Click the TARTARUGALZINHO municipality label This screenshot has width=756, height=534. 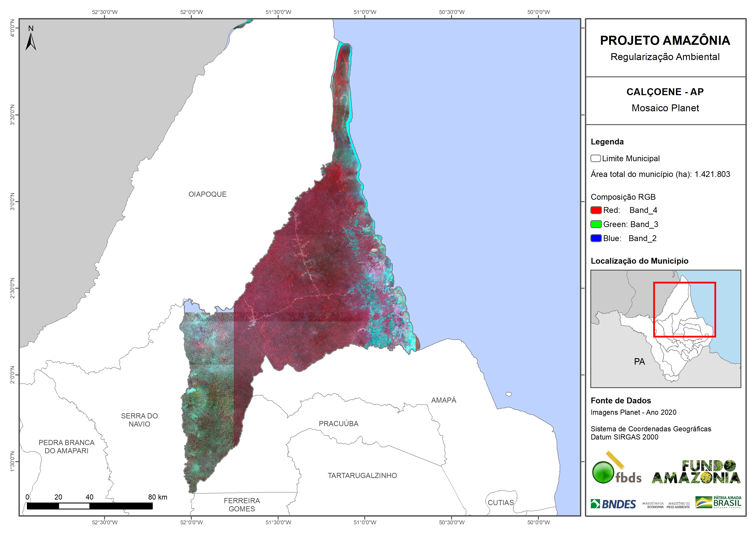[362, 475]
